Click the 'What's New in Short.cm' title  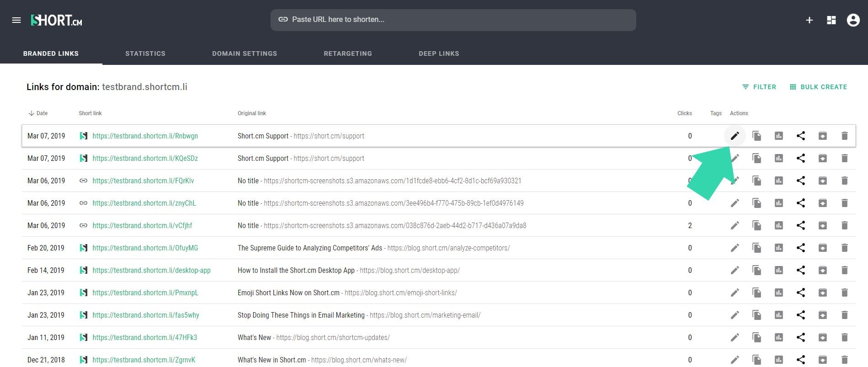click(x=272, y=360)
